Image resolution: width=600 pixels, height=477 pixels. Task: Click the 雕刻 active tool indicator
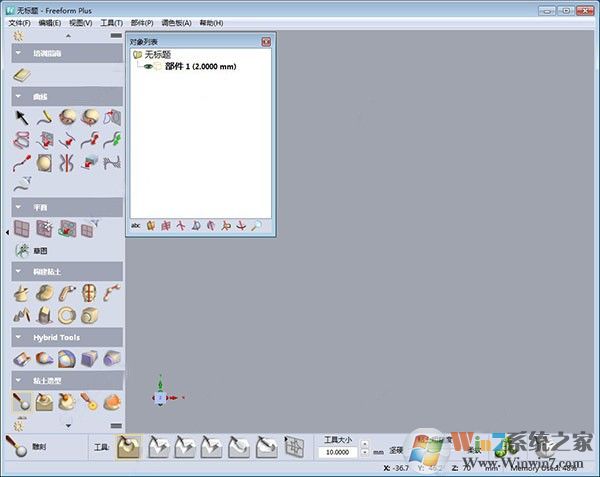(x=26, y=446)
